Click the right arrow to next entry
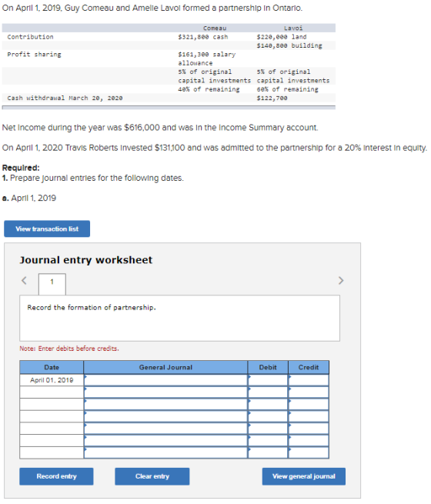The height and width of the screenshot is (504, 431). point(341,281)
